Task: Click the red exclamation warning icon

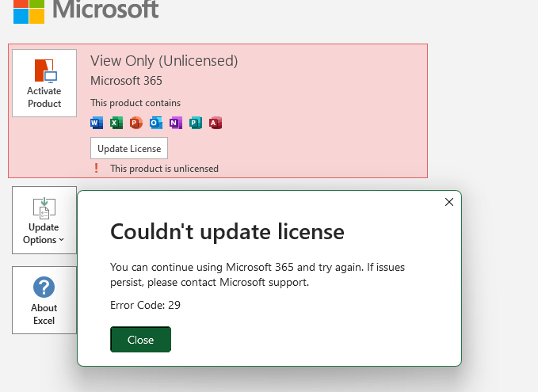Action: [96, 168]
